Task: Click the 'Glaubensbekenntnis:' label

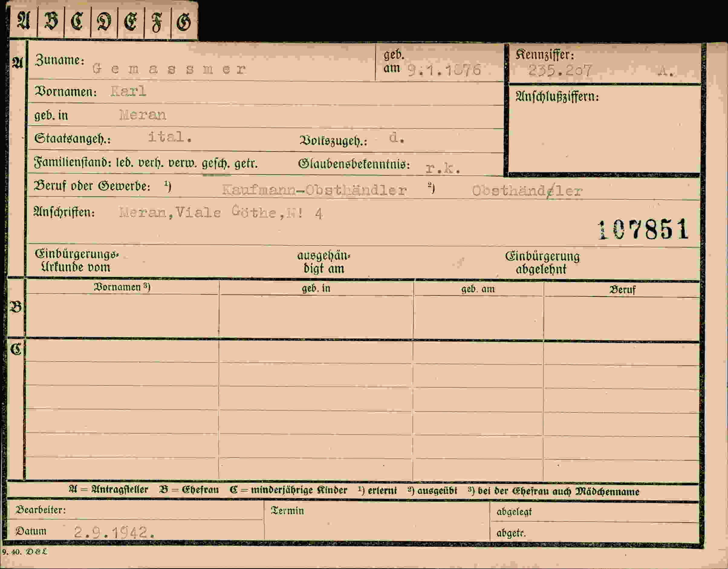Action: click(354, 164)
